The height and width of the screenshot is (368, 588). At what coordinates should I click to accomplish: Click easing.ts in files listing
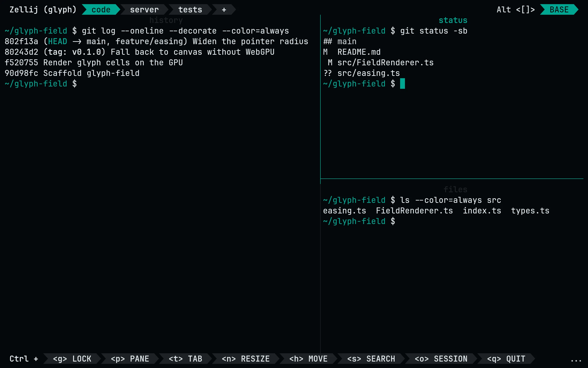click(x=345, y=211)
